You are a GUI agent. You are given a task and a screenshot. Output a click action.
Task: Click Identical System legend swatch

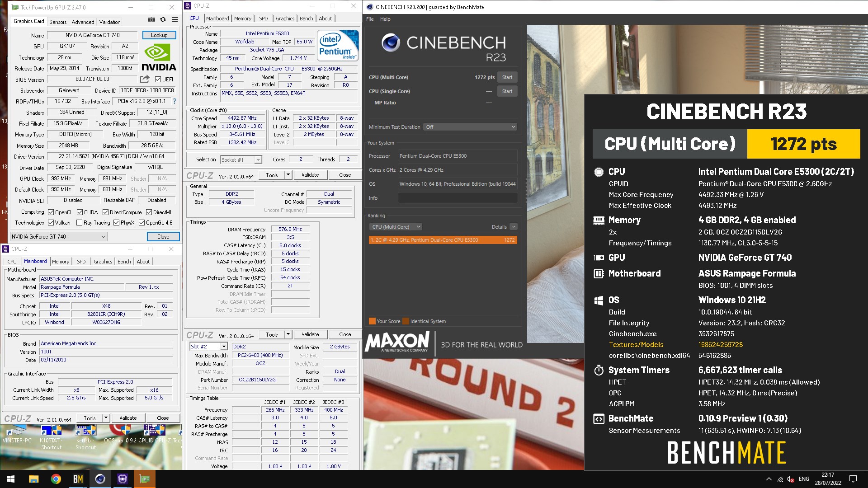(x=406, y=321)
